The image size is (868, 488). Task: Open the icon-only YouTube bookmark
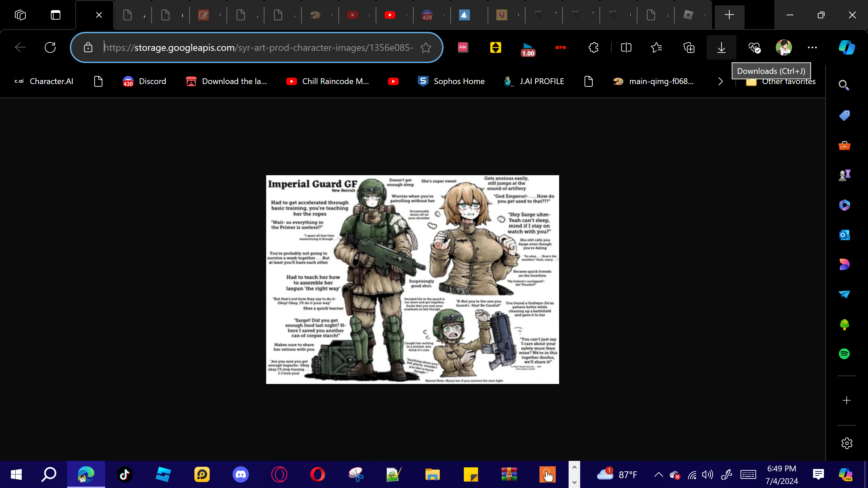click(393, 81)
